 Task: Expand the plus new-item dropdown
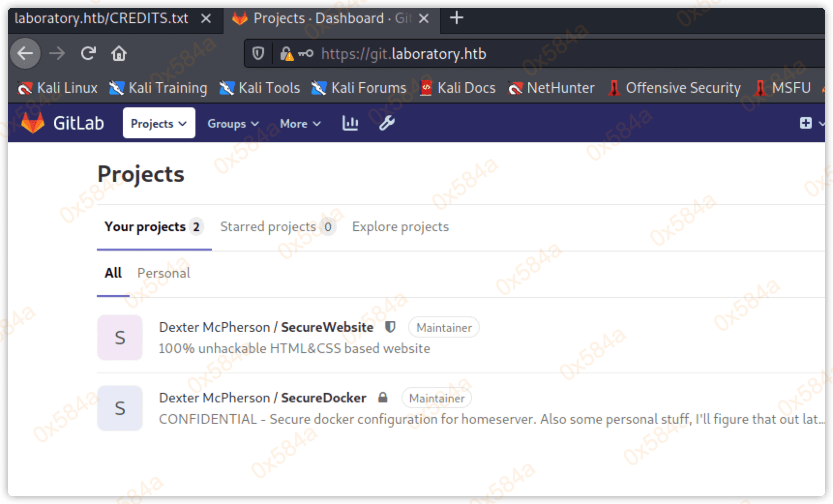[811, 123]
